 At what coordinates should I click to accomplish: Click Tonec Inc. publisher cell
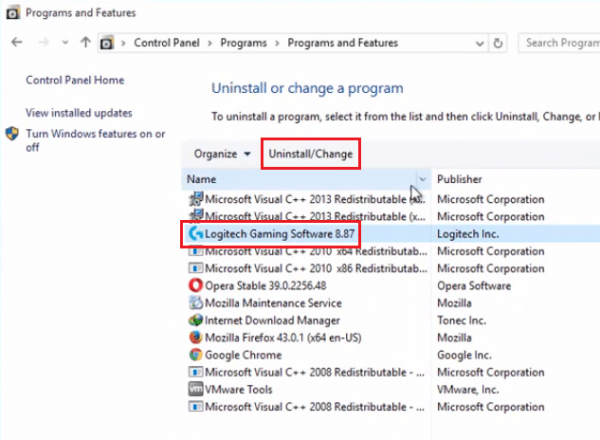[461, 320]
